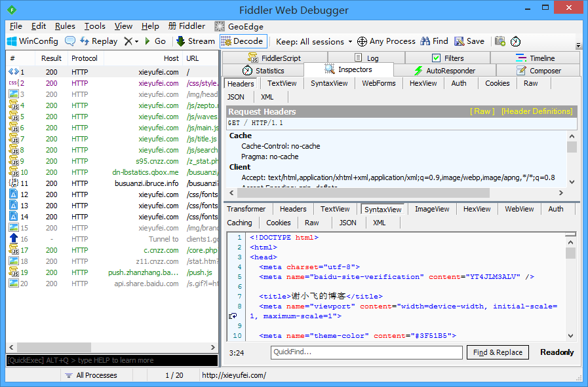Click the timer stopwatch icon
This screenshot has height=387, width=588.
tap(516, 41)
